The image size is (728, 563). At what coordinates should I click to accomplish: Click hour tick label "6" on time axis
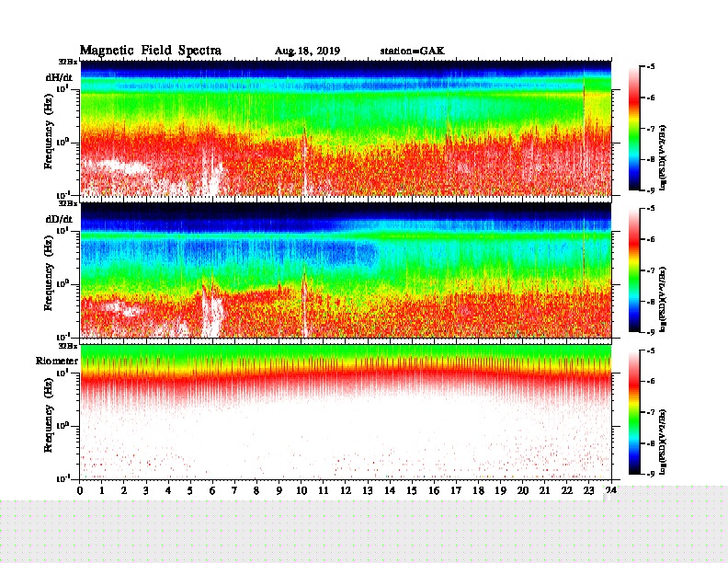pyautogui.click(x=212, y=490)
